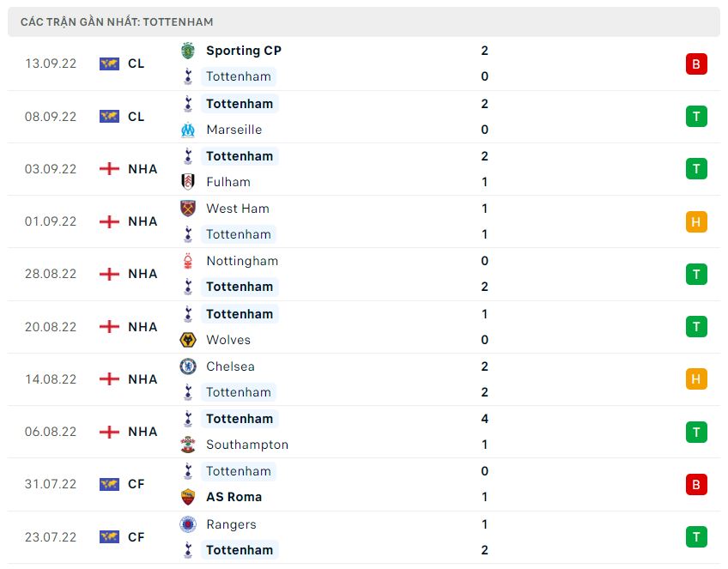Screen dimensions: 728x569
Task: Select the yellow H badge for the West Ham draw
Action: click(696, 221)
